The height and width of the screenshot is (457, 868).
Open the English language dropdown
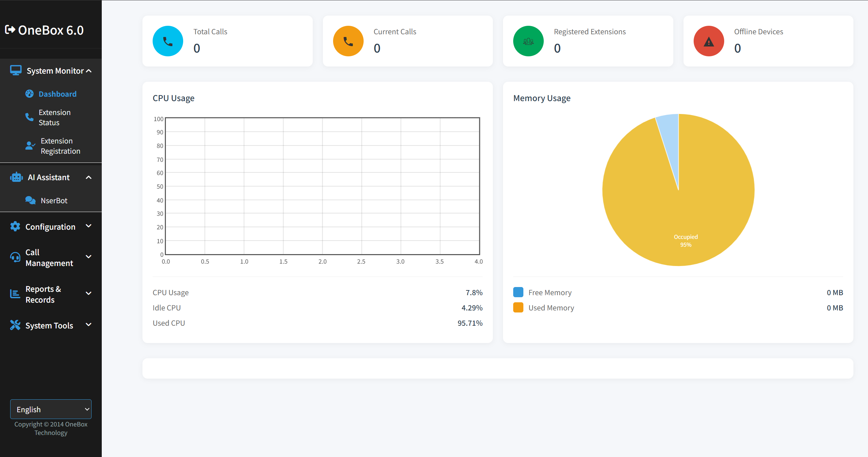tap(51, 409)
